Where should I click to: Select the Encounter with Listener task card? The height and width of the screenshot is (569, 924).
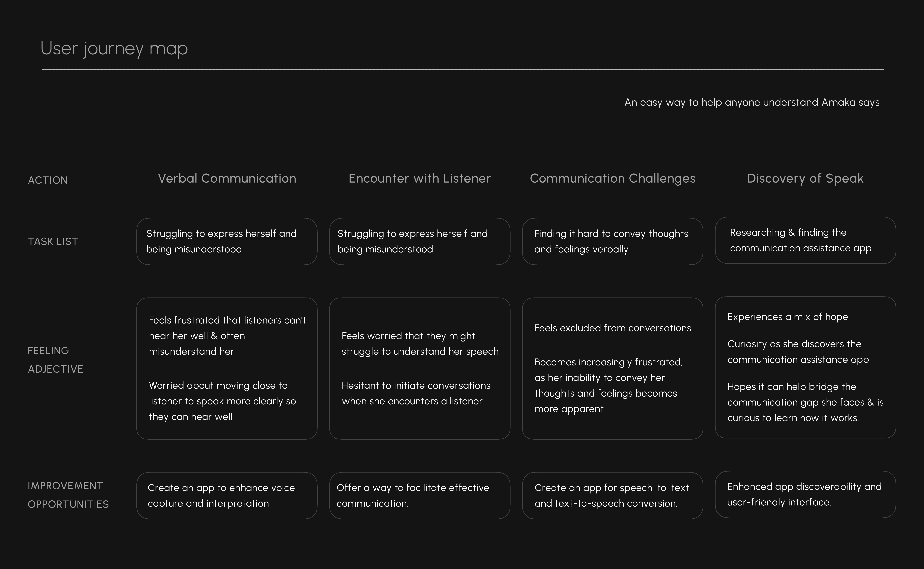pyautogui.click(x=420, y=242)
